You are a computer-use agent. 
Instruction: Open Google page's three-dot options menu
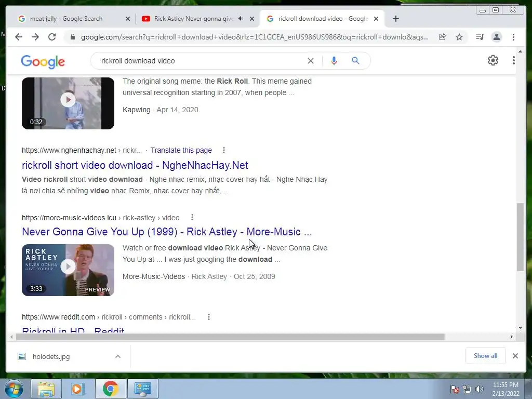coord(513,60)
